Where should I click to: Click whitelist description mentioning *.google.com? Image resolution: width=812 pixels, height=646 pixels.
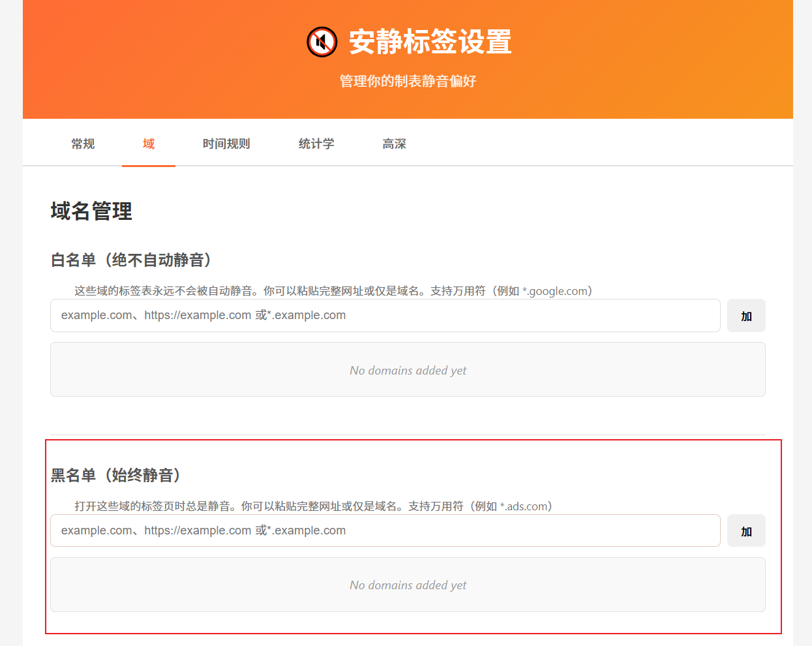point(333,291)
